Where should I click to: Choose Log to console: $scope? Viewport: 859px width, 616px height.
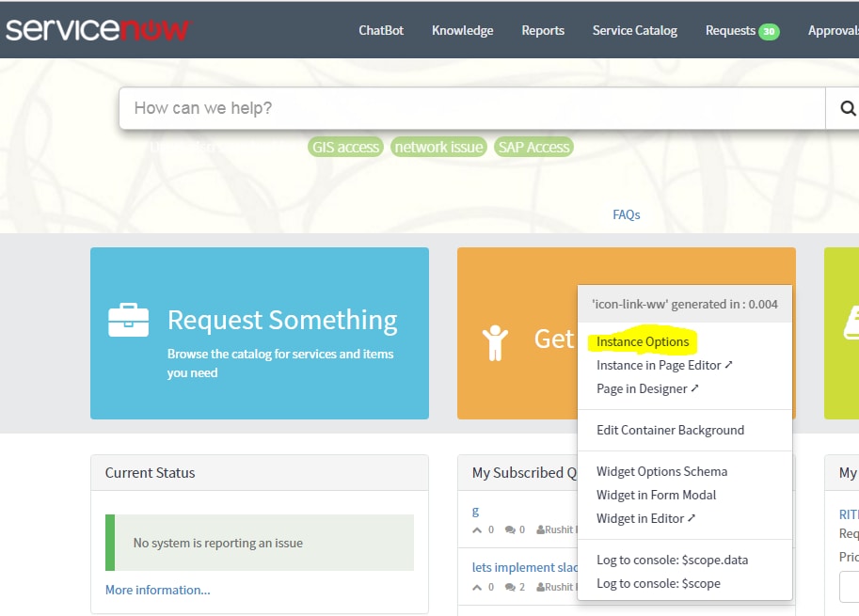pyautogui.click(x=659, y=584)
